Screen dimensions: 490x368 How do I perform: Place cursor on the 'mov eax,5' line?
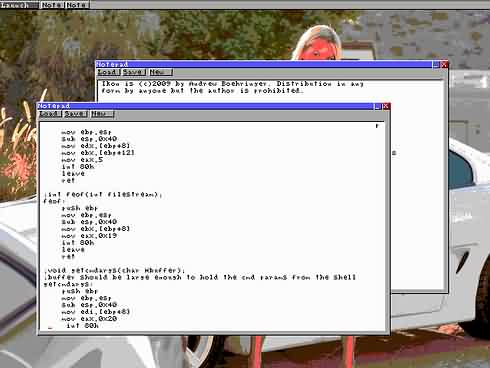[x=82, y=160]
